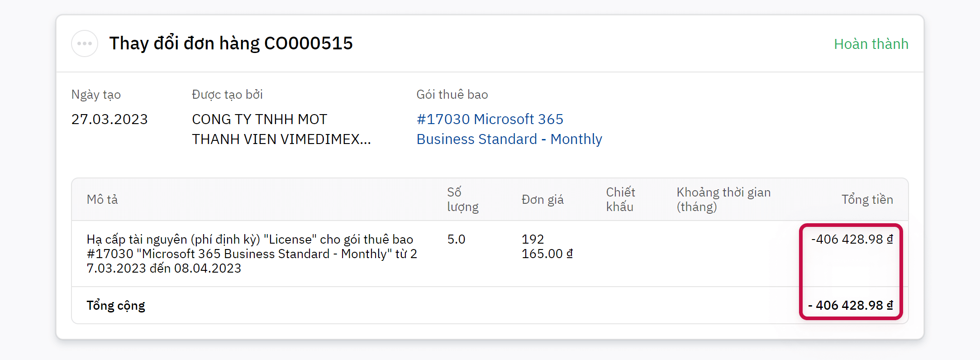
Task: Click the Số lượng column header
Action: point(462,200)
